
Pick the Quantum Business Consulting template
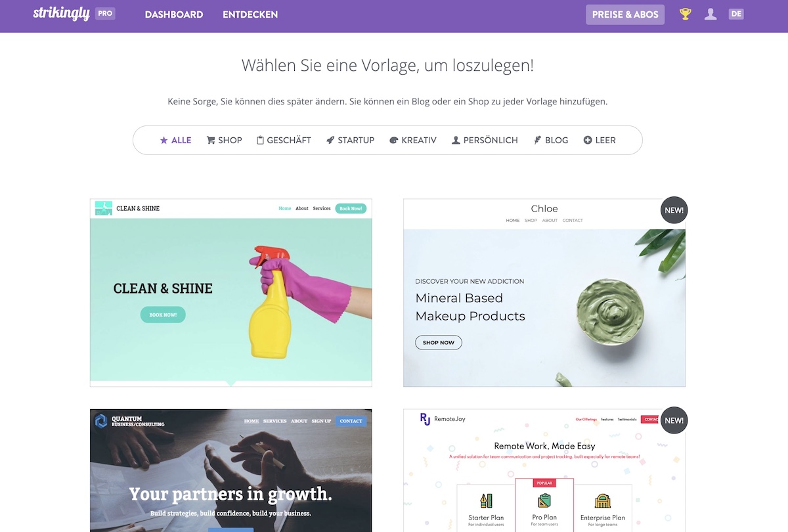[x=231, y=470]
